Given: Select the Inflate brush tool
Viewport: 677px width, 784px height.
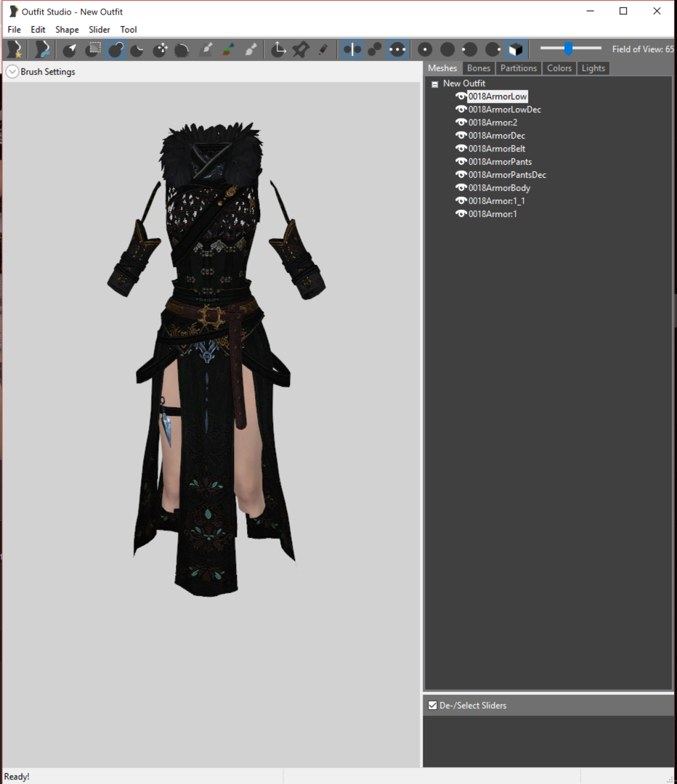Looking at the screenshot, I should coord(115,49).
